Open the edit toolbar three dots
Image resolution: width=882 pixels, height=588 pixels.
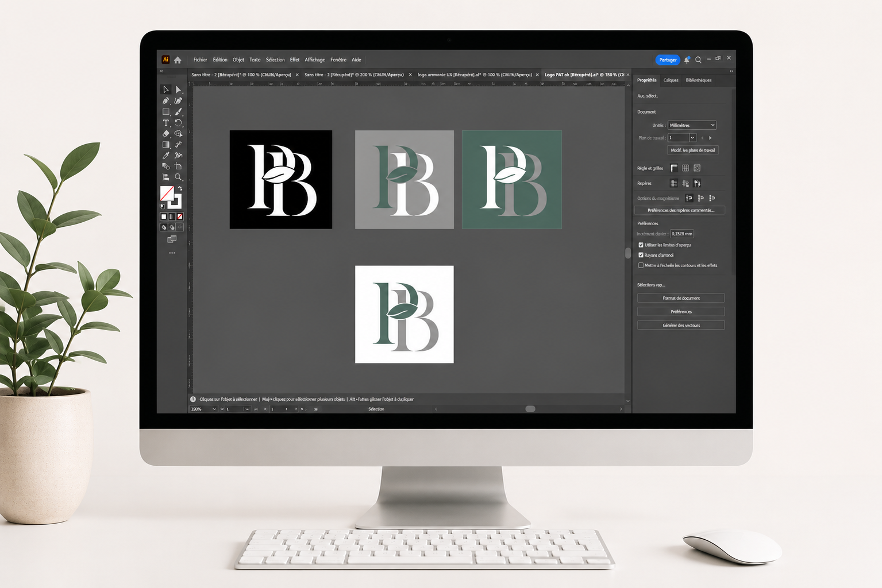point(172,253)
